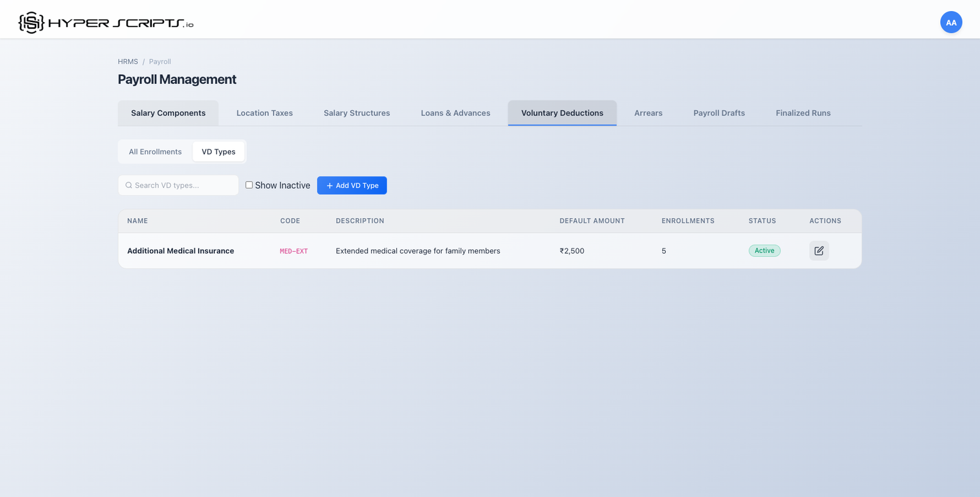Open the AA user avatar menu
Image resolution: width=980 pixels, height=497 pixels.
pos(951,22)
